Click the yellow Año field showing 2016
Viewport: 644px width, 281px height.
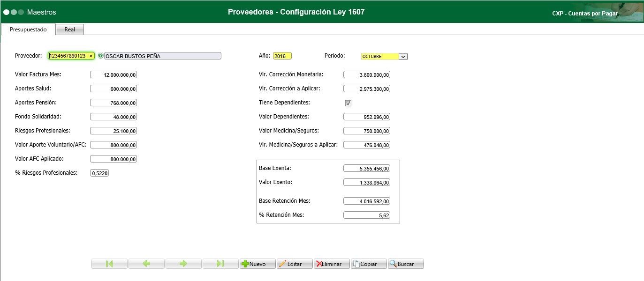coord(282,55)
